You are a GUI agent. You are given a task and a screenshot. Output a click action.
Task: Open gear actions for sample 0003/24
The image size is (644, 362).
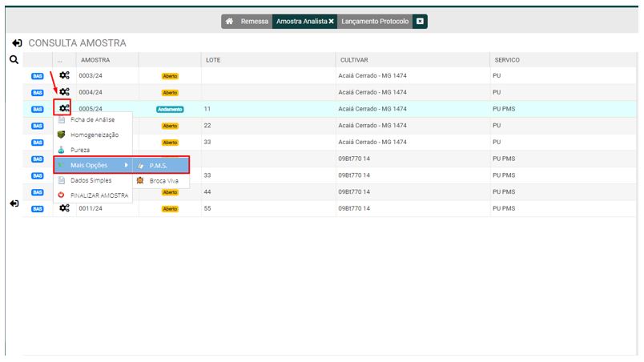coord(64,76)
